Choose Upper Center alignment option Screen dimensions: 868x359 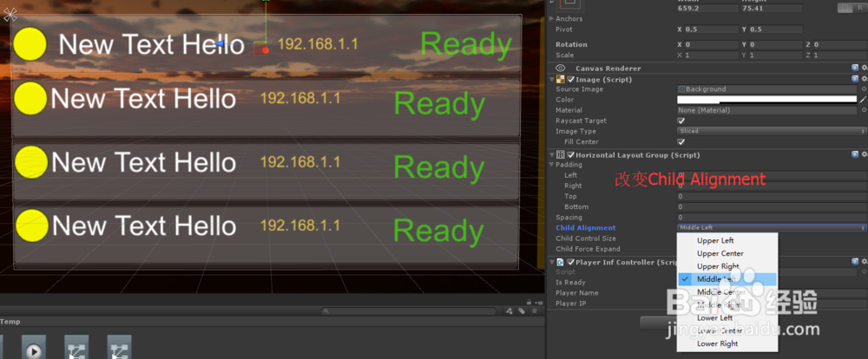coord(720,253)
